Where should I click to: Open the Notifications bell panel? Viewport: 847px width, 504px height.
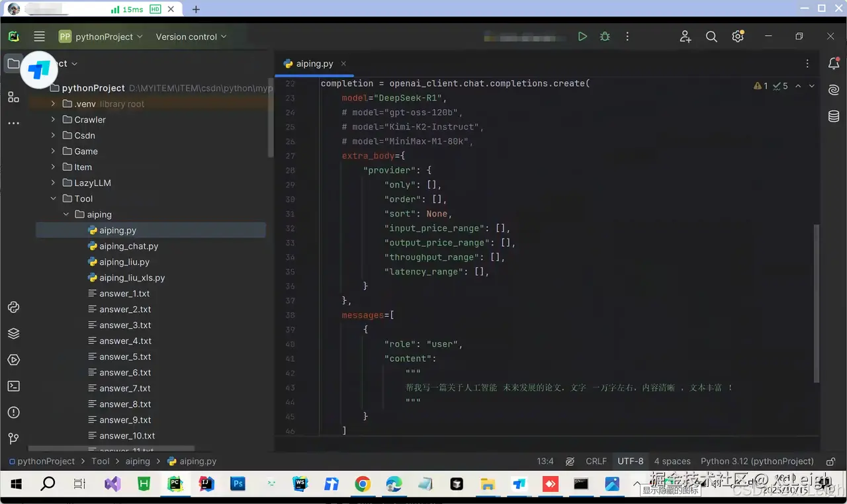[834, 63]
